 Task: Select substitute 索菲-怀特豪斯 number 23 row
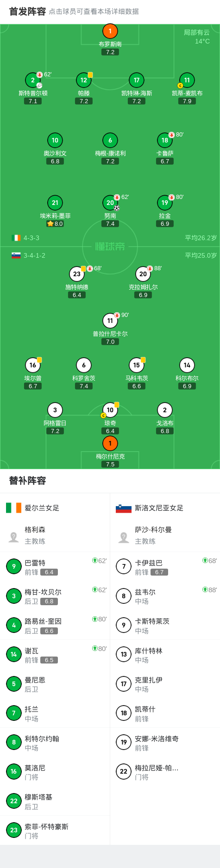tap(55, 831)
